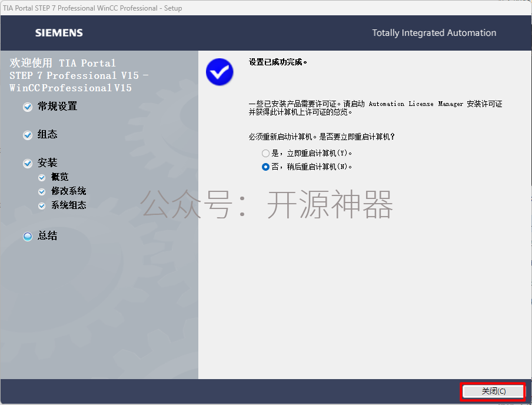Click the checkmark icon beside 系统组态

click(42, 206)
